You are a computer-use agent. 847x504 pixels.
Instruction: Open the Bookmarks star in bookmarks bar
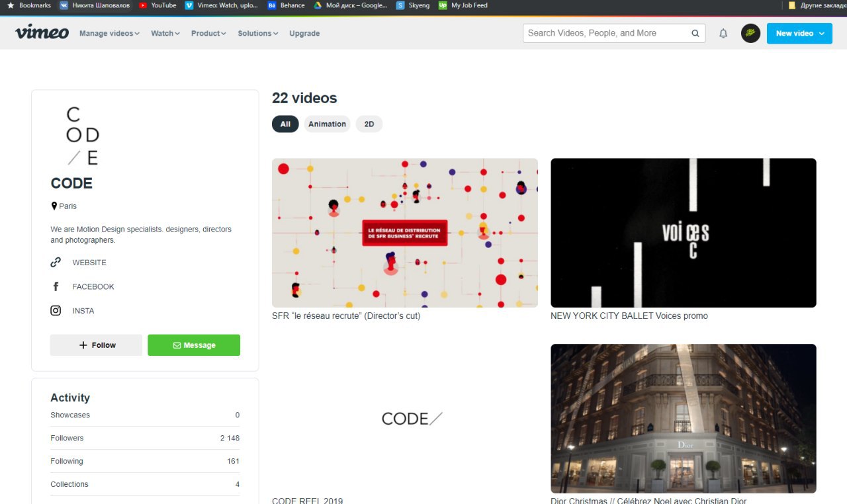pos(28,5)
